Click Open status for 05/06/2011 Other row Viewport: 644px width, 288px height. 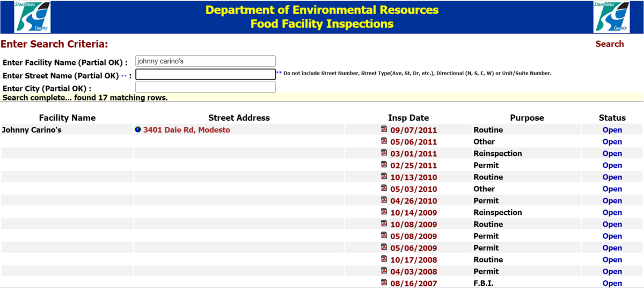612,142
